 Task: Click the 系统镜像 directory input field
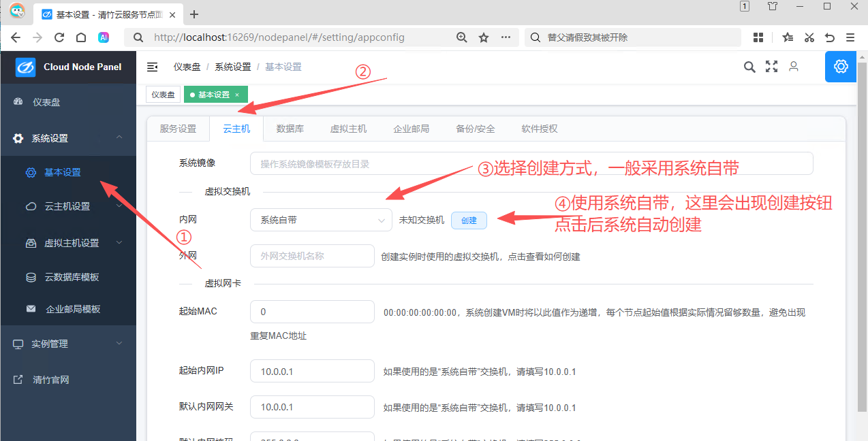[531, 163]
